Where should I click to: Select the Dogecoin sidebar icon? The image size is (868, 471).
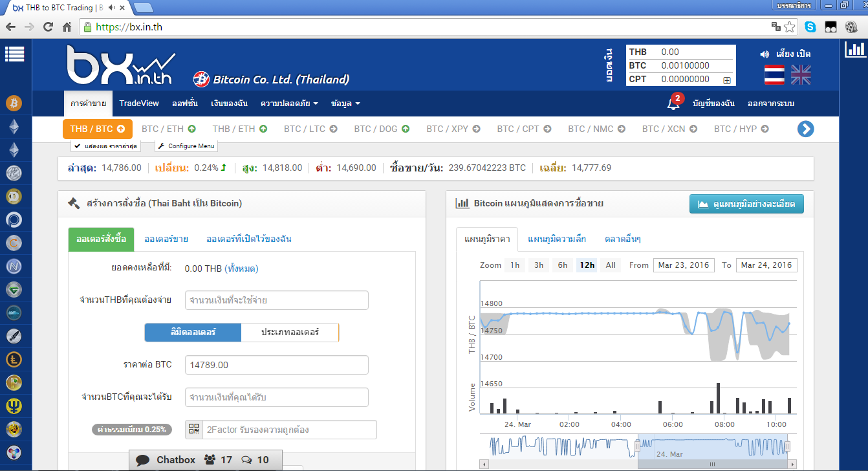pos(14,196)
